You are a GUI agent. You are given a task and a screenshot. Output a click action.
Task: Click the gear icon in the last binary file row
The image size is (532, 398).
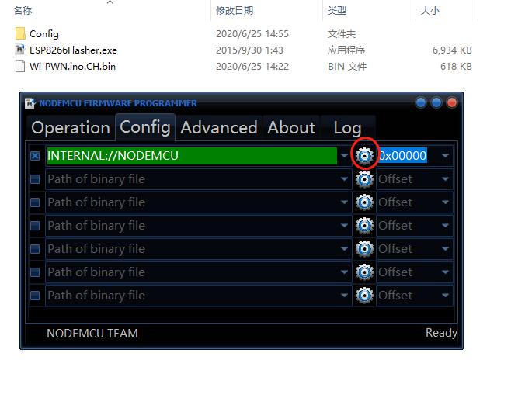365,296
